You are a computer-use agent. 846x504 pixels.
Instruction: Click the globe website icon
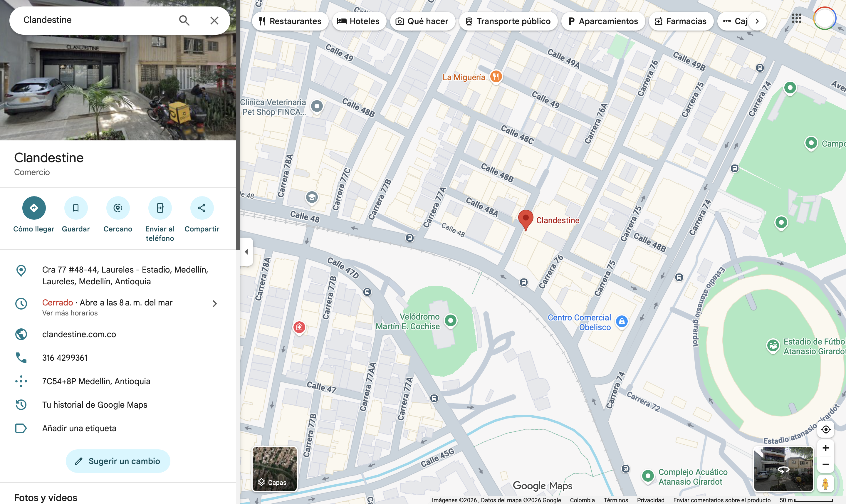point(21,334)
